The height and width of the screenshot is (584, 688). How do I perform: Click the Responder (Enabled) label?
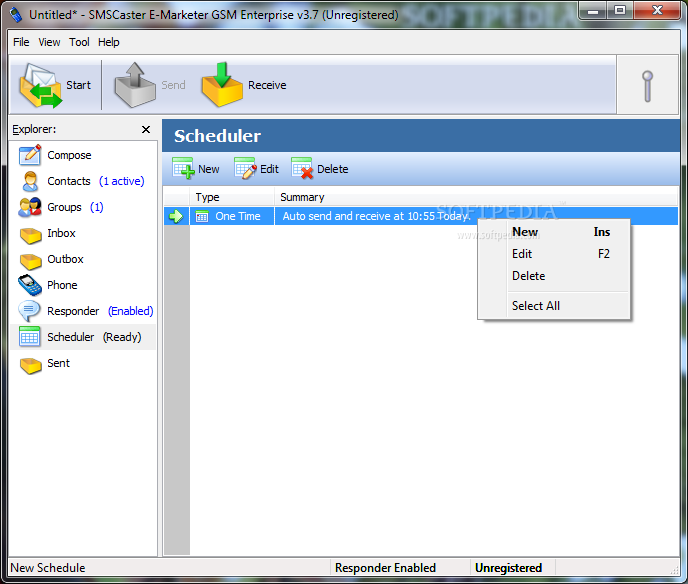point(100,311)
